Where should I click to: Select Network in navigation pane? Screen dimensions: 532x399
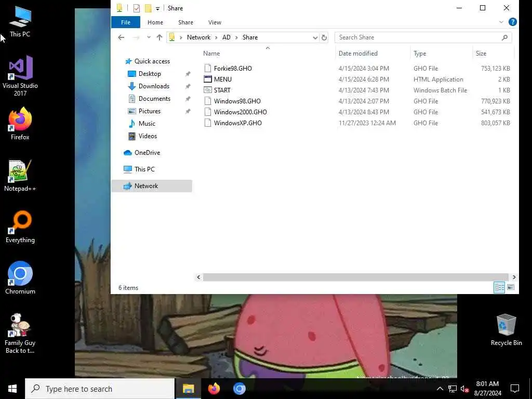click(151, 186)
